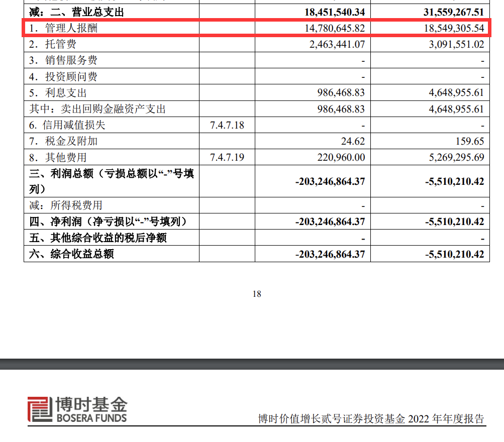Viewport: 504px width, 442px height.
Task: Select the heading 四、净利润
Action: 108,222
